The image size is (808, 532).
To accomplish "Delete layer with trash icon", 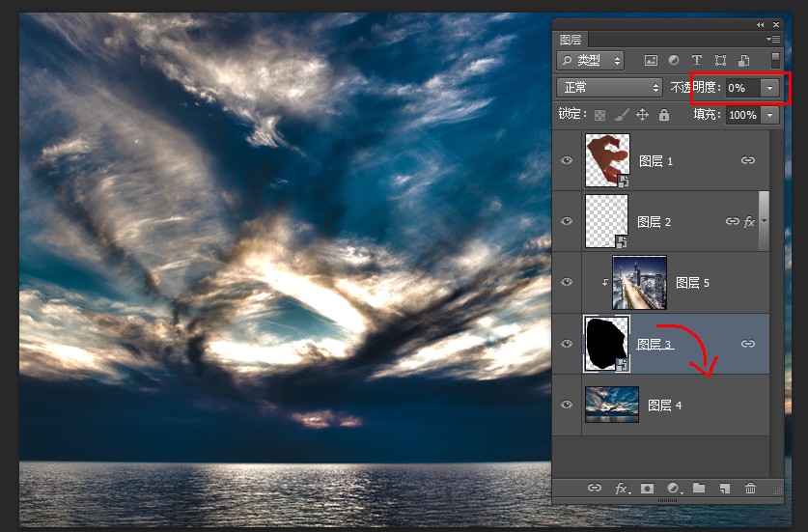I will point(751,488).
